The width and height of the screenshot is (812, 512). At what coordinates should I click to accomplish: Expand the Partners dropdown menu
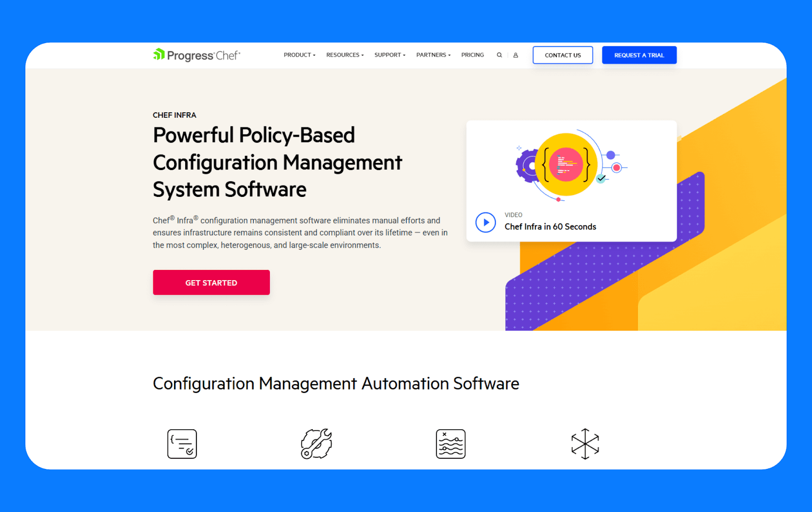[x=433, y=55]
